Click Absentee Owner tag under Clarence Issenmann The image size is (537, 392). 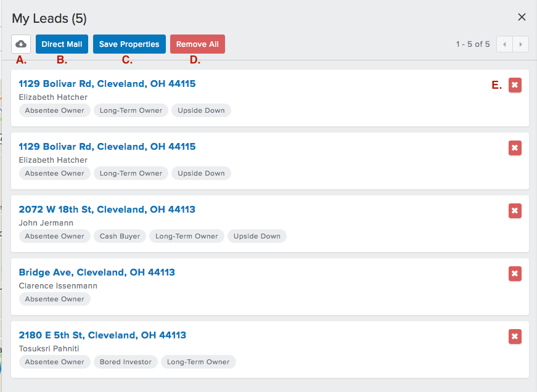click(x=54, y=299)
